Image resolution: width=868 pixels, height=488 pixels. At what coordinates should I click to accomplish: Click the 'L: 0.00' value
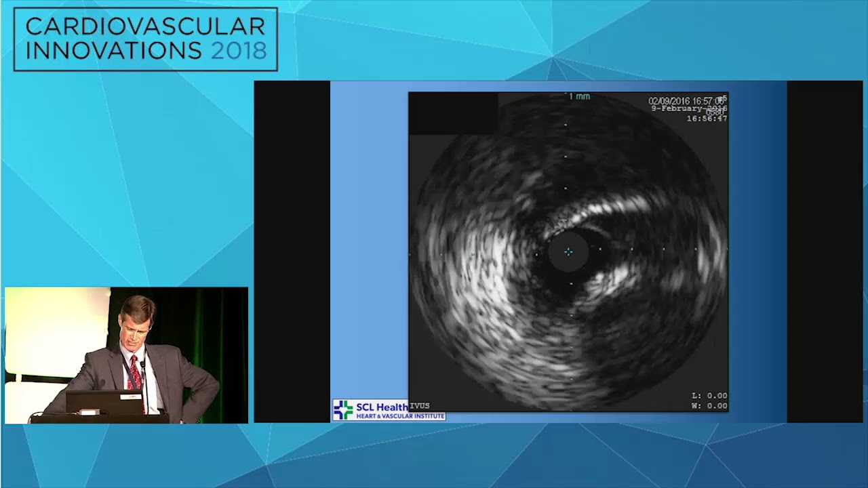pos(709,396)
